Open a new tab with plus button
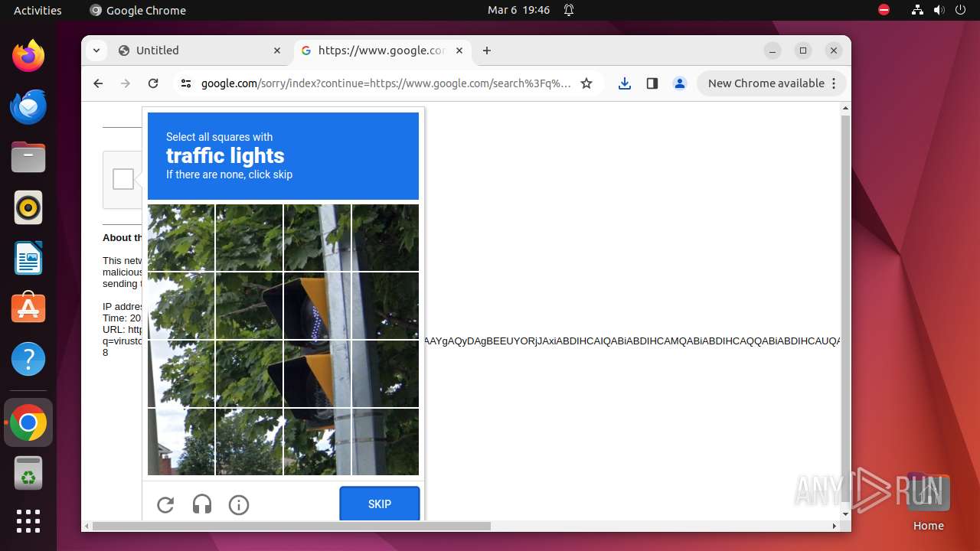 (x=487, y=51)
